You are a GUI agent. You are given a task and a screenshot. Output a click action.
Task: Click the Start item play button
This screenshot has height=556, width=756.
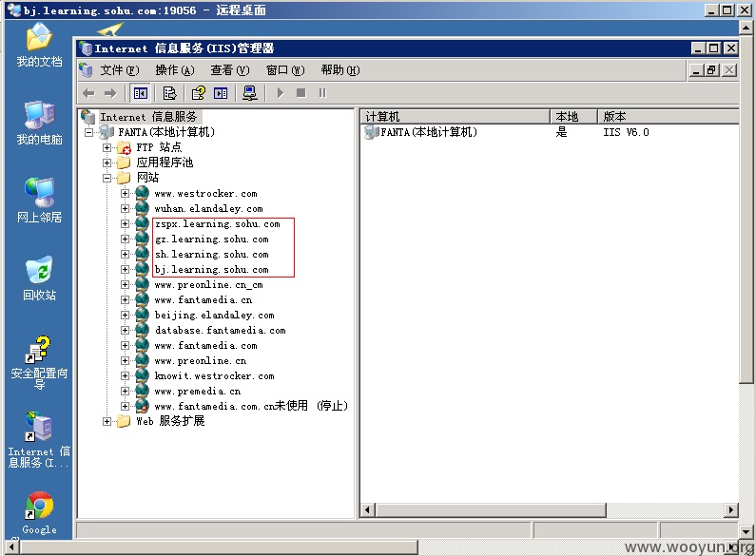click(281, 93)
